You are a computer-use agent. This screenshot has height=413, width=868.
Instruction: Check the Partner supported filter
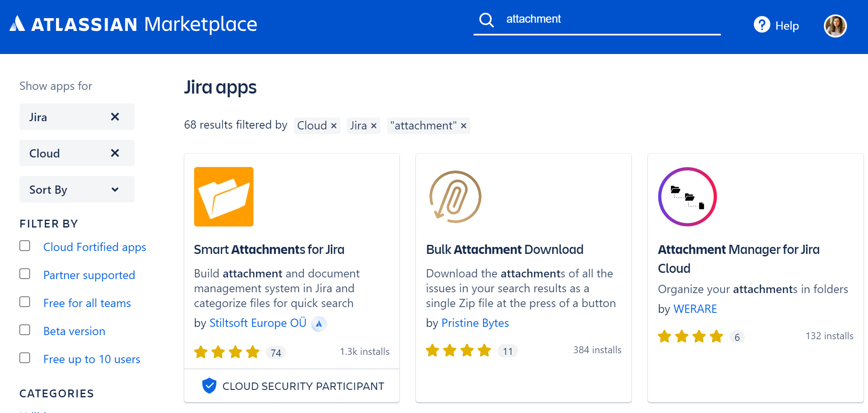pyautogui.click(x=25, y=274)
